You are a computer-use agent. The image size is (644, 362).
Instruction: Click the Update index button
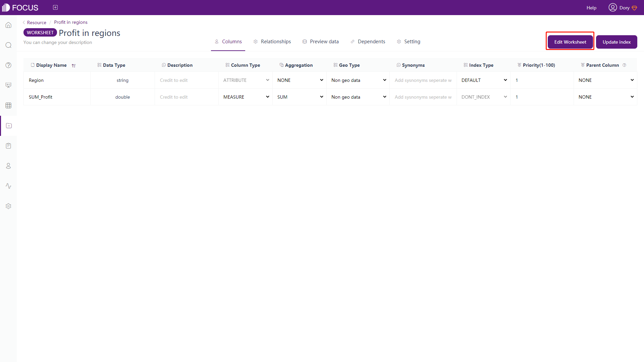(x=616, y=42)
